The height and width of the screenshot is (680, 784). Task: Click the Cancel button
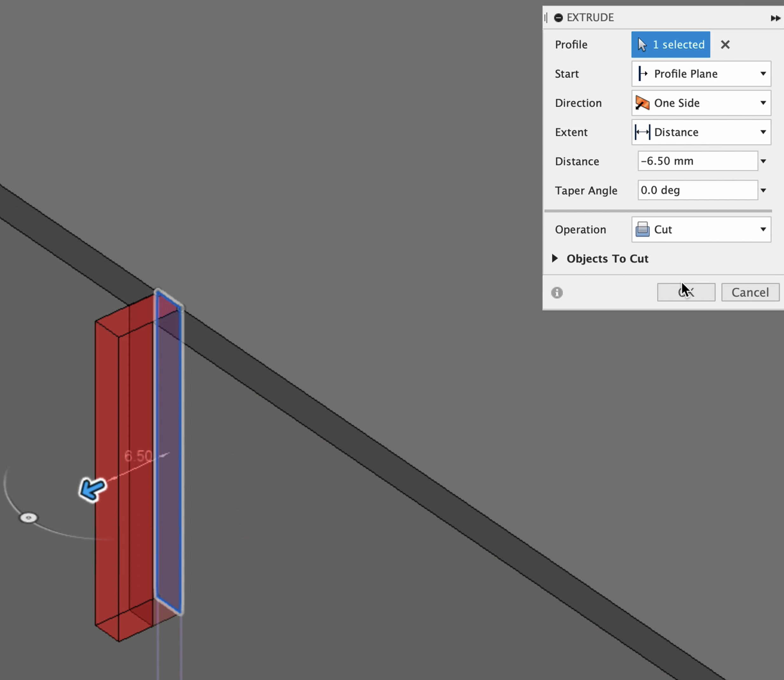click(x=750, y=292)
